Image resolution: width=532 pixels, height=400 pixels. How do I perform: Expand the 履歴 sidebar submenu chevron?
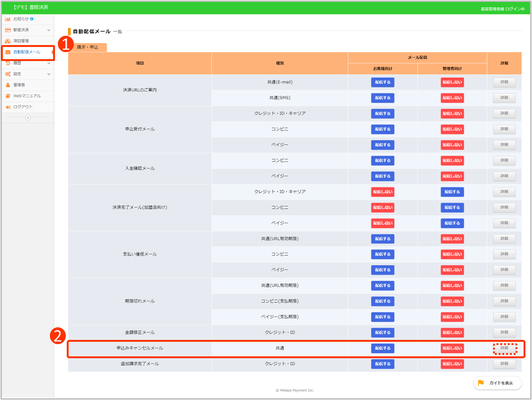49,63
